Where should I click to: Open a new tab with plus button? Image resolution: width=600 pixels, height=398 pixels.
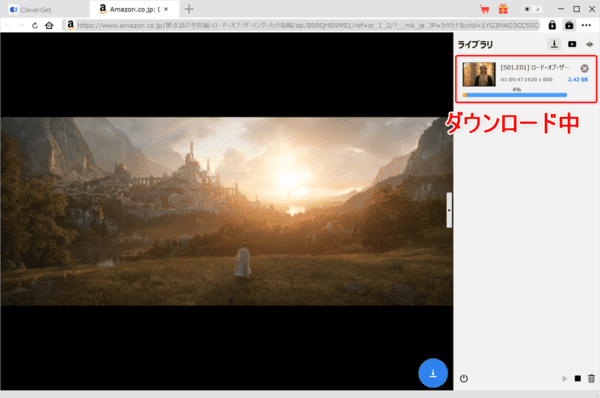point(189,9)
